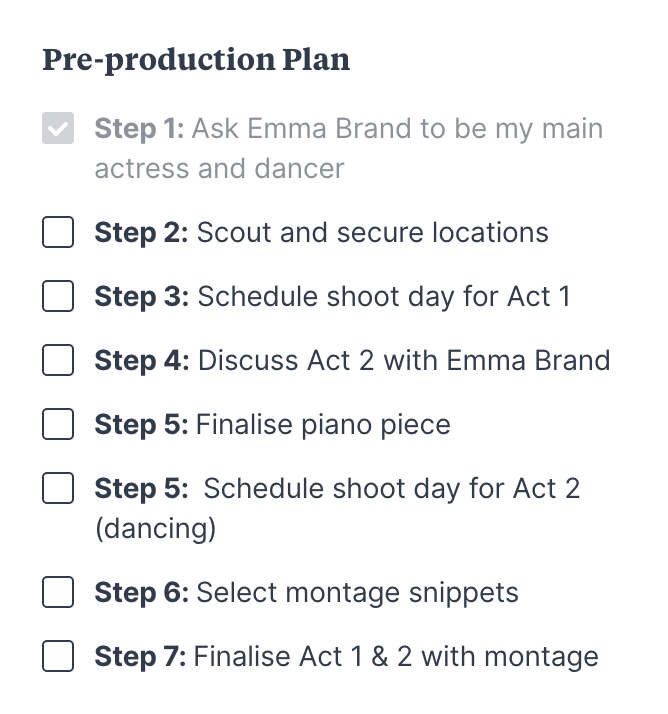Tick the Step 2 scout locations checkbox

click(x=58, y=233)
